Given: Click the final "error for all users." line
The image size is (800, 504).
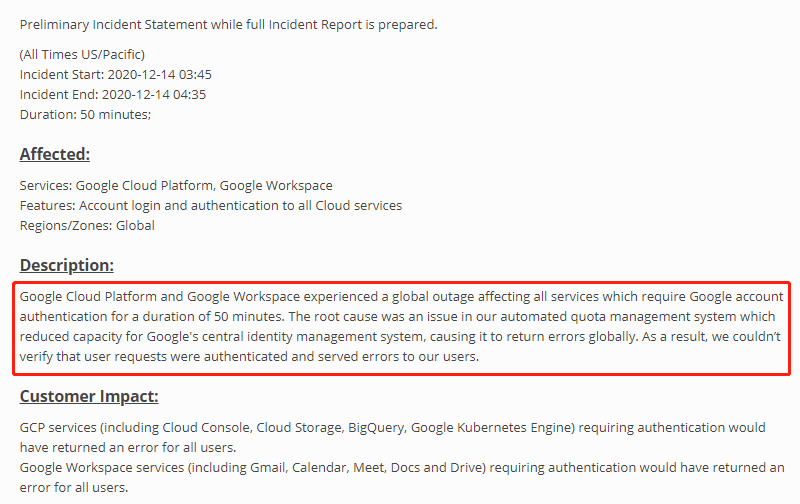Looking at the screenshot, I should [x=73, y=487].
